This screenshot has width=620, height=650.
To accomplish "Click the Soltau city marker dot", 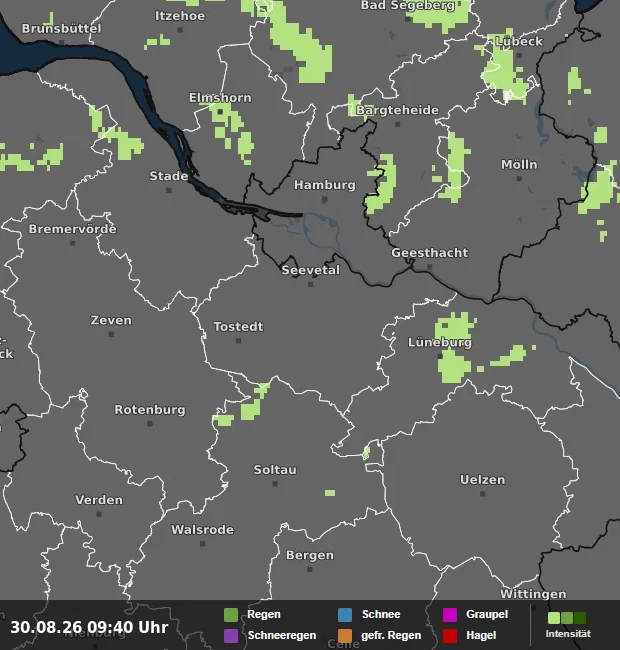I will click(x=275, y=484).
